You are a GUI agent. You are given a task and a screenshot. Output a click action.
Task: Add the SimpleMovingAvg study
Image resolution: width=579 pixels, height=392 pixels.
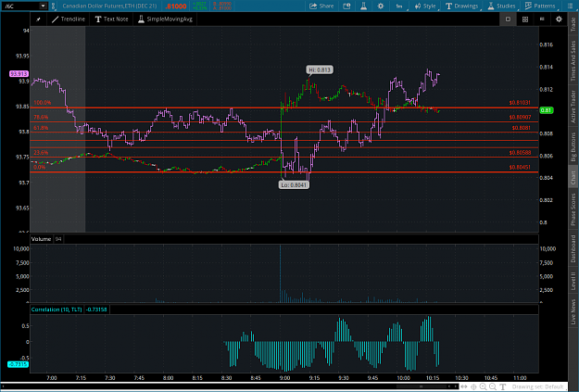click(165, 19)
